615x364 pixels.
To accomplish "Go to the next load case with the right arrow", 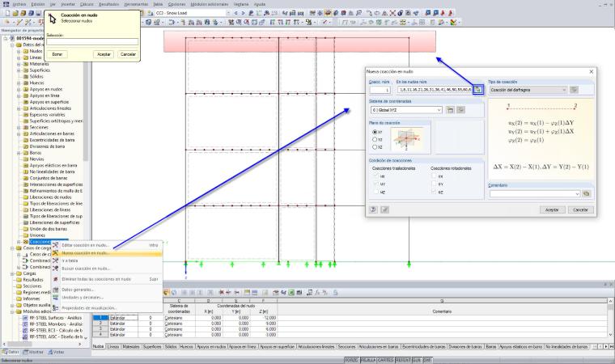I will coord(243,13).
